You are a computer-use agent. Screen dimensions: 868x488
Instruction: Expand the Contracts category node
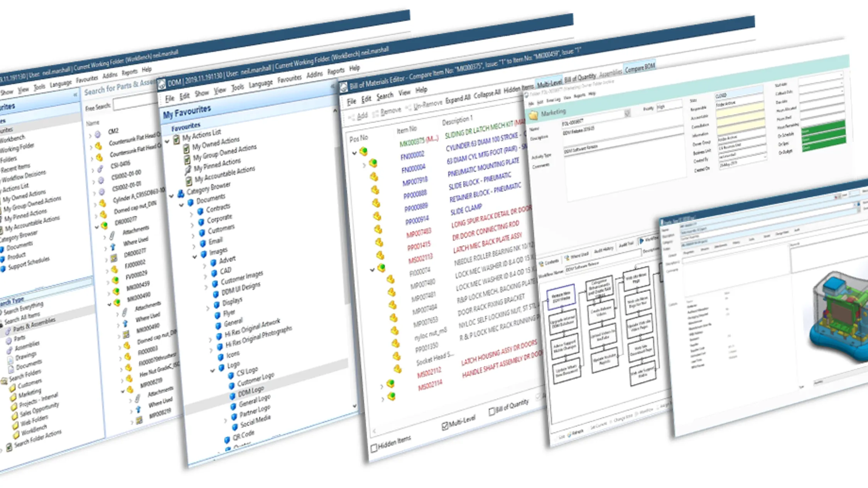click(x=191, y=214)
